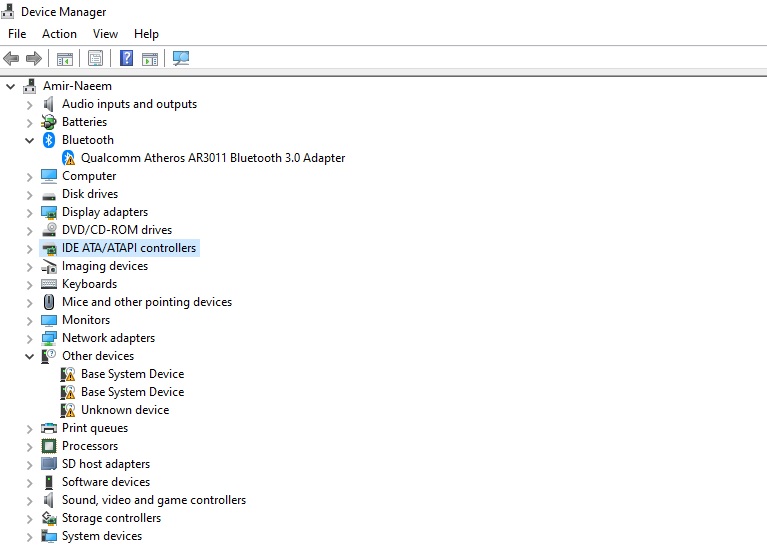Select the Keyboards label
This screenshot has height=545, width=767.
[90, 284]
